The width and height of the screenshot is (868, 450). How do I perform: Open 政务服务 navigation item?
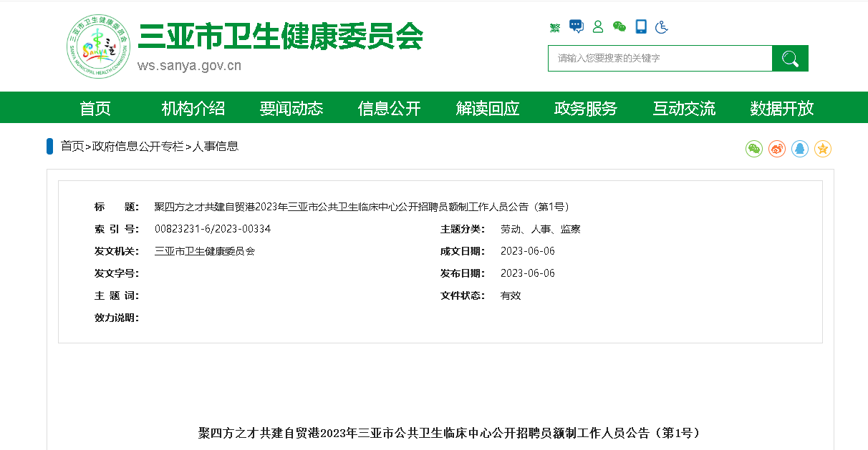586,108
